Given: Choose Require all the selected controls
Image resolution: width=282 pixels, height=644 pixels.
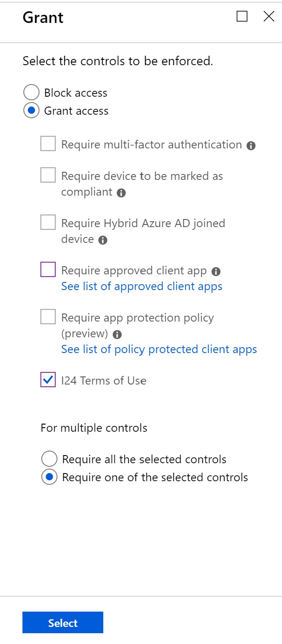Looking at the screenshot, I should click(49, 459).
